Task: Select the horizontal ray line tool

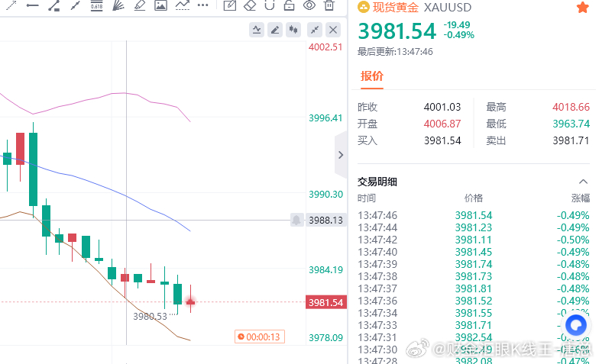Action: 32,5
